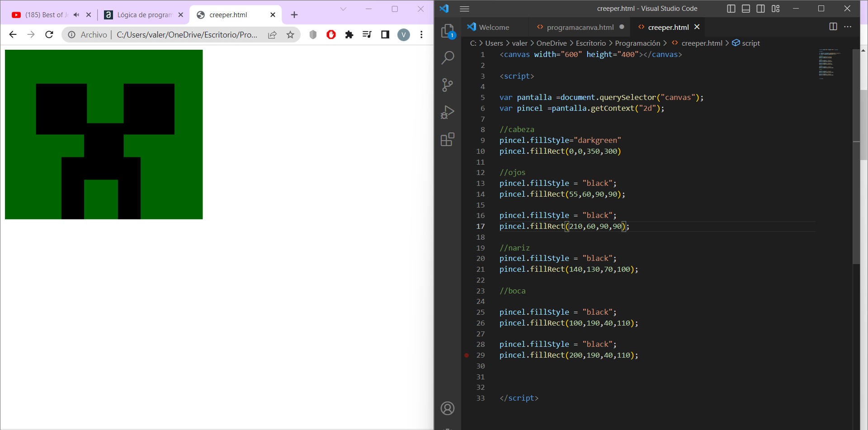Click the Chrome address bar URL
Viewport: 868px width, 430px height.
[x=187, y=35]
